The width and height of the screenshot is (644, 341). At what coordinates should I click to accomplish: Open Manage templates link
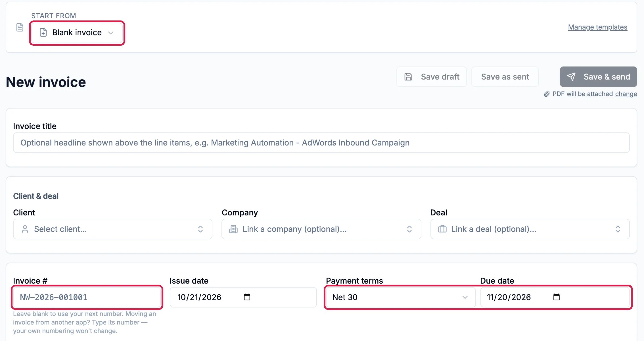598,27
